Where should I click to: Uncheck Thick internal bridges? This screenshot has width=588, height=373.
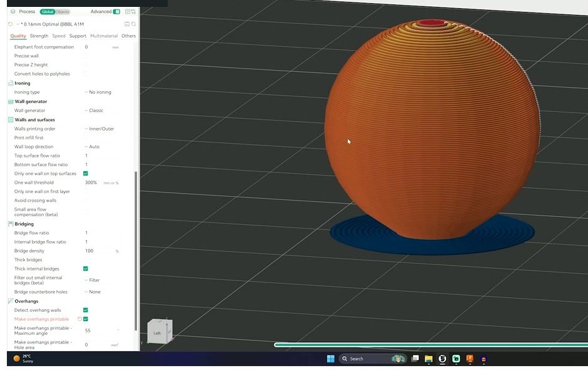86,269
